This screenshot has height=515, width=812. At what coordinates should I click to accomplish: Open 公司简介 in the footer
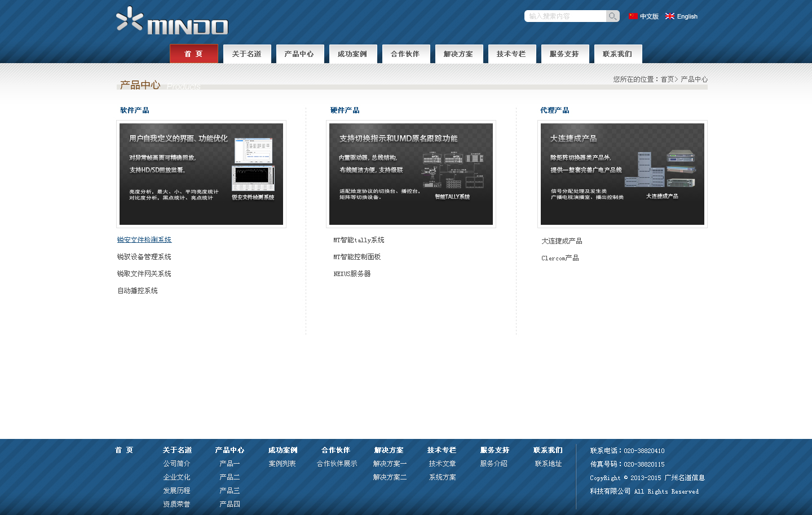pos(176,464)
